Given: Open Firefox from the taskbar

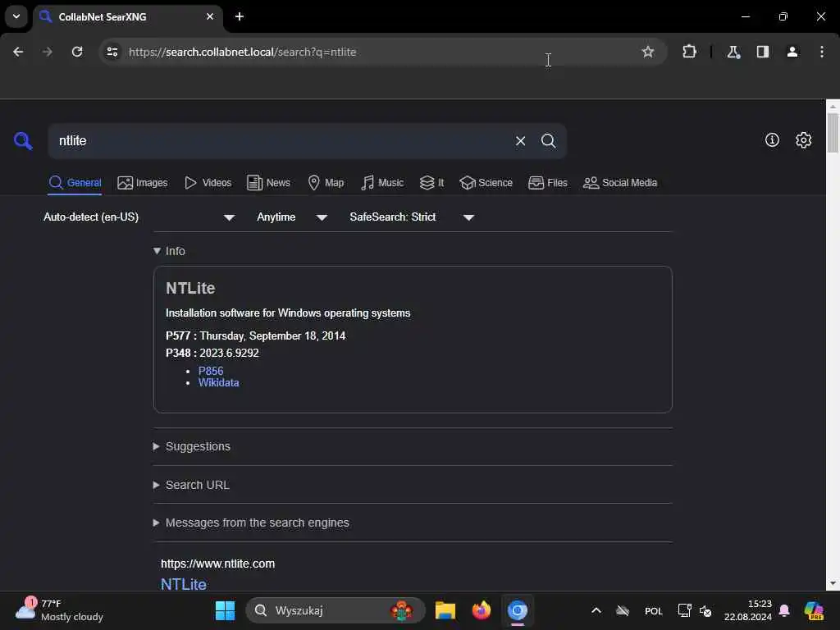Looking at the screenshot, I should (x=481, y=610).
